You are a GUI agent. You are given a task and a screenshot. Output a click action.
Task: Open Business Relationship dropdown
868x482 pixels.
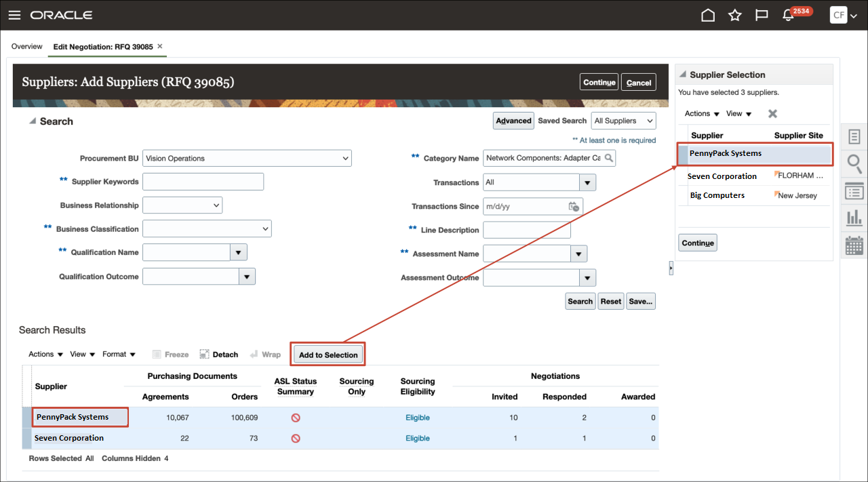(182, 205)
